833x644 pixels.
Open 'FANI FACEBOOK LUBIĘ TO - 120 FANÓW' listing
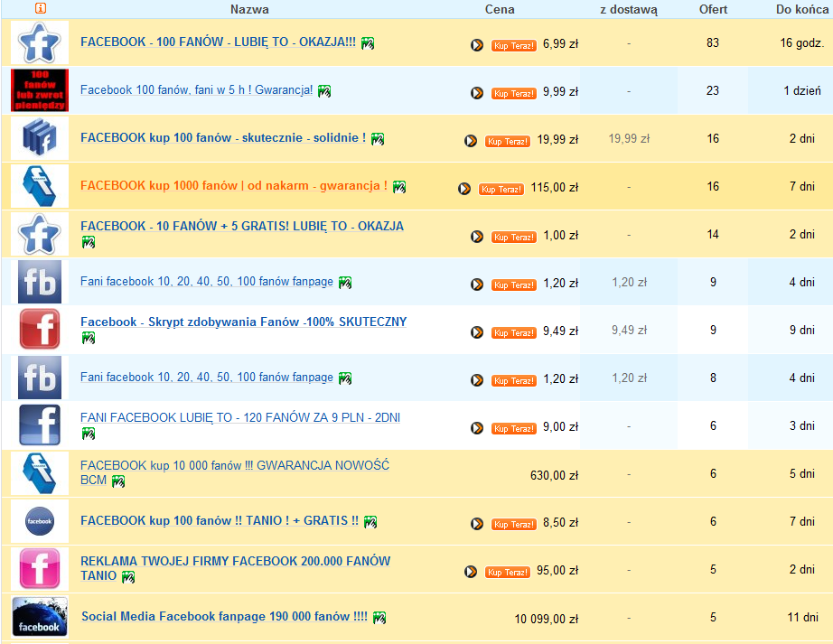(x=240, y=417)
